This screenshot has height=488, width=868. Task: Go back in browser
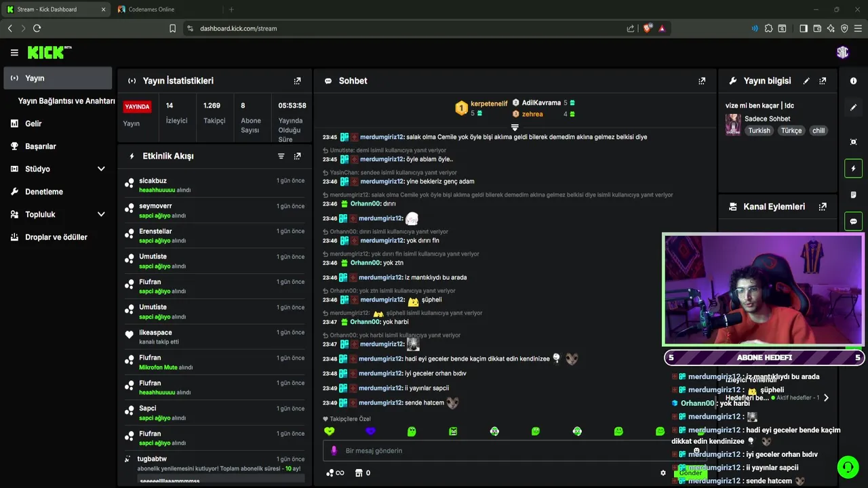click(9, 28)
